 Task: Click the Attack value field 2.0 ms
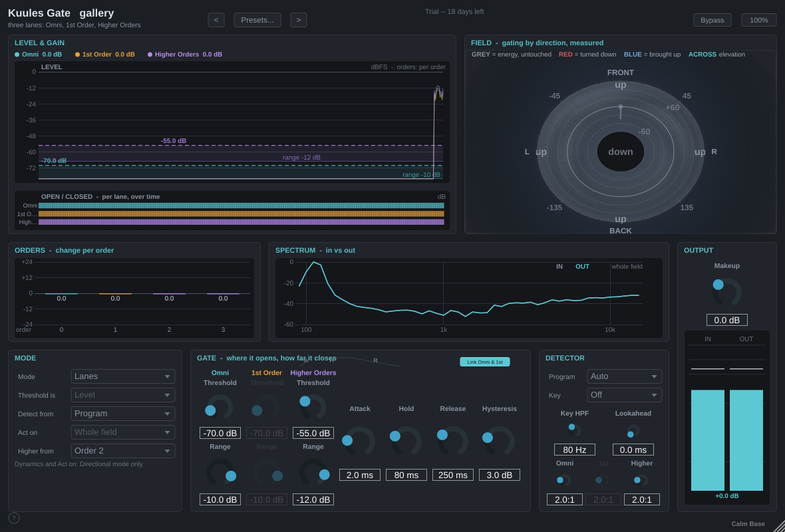(x=359, y=475)
